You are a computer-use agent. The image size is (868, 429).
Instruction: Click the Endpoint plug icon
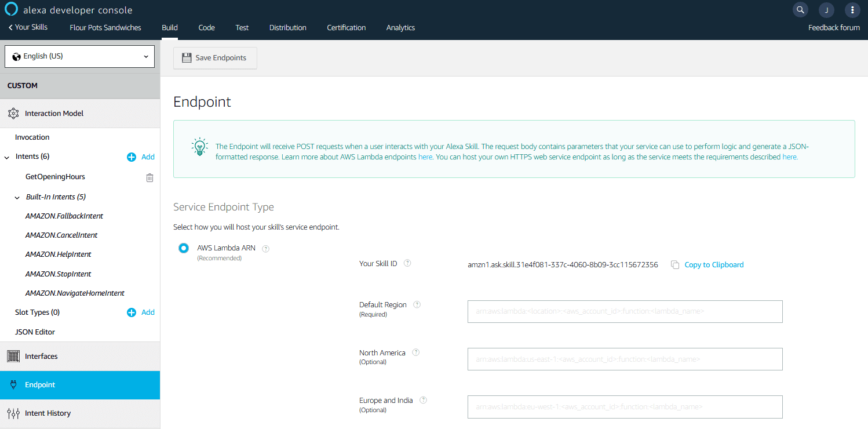13,385
